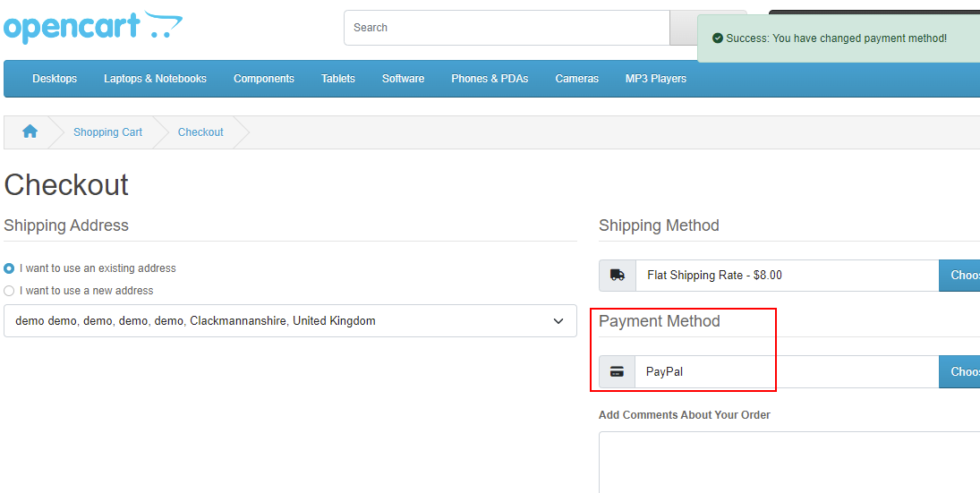Click the 'Shipping Address' section heading

66,225
